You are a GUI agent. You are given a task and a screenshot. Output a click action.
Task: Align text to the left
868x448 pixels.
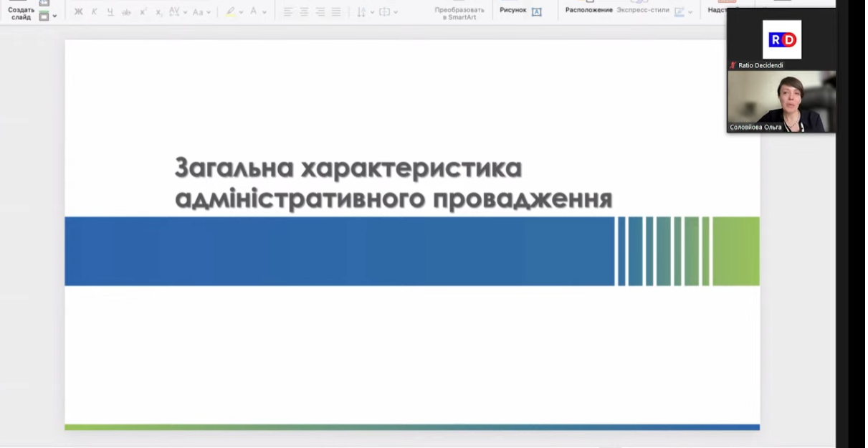[288, 12]
